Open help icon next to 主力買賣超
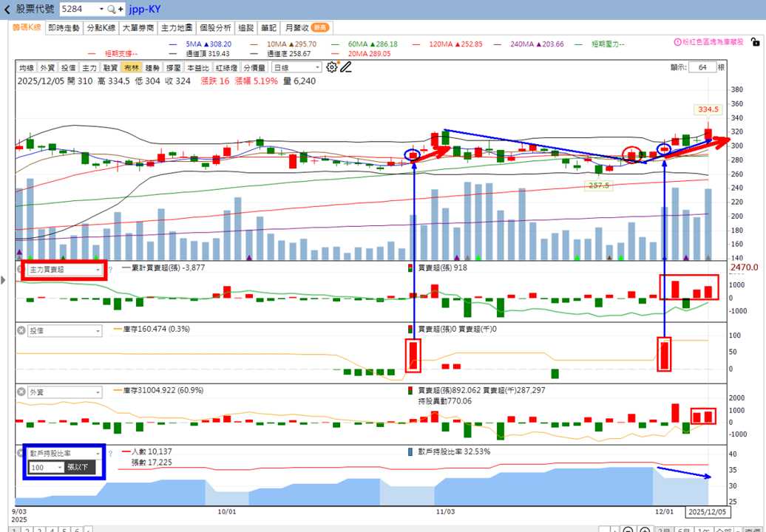This screenshot has width=766, height=532. [x=110, y=270]
